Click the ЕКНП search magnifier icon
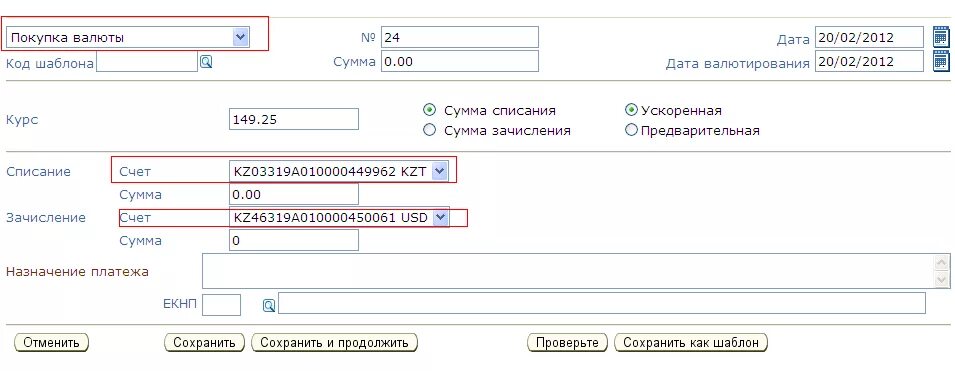955x371 pixels. tap(269, 305)
